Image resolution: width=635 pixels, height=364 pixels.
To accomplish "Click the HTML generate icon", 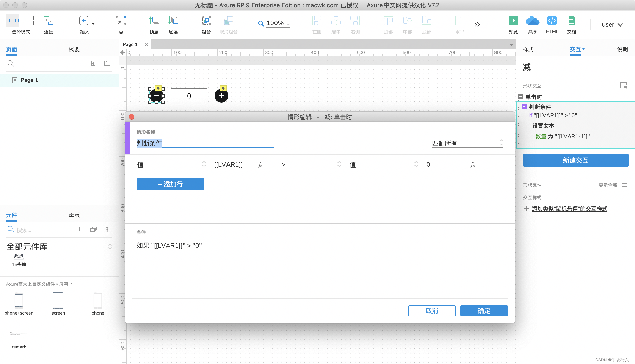I will [552, 21].
